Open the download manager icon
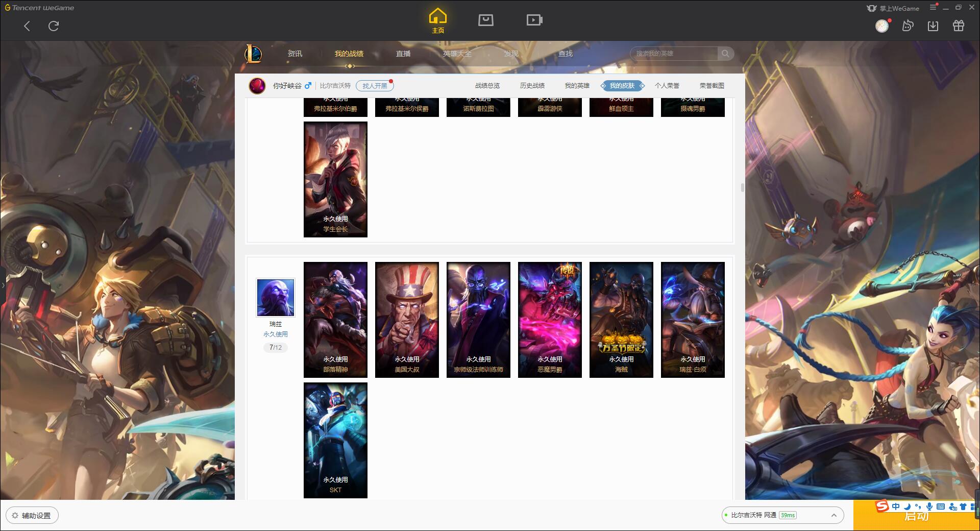The height and width of the screenshot is (531, 980). click(x=933, y=26)
